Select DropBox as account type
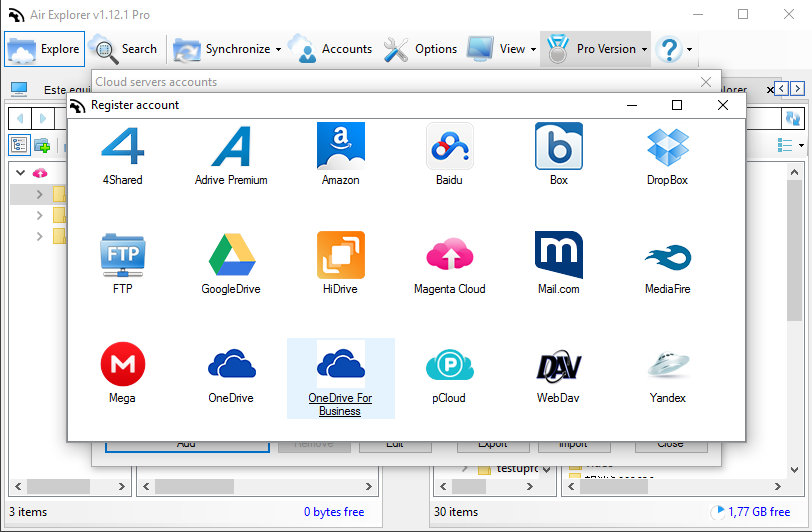The width and height of the screenshot is (812, 532). [668, 147]
